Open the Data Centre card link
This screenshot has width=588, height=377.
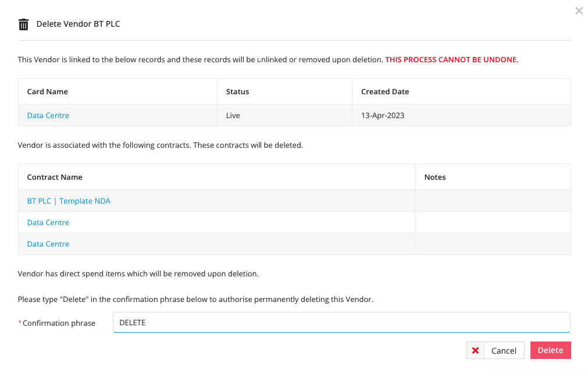(48, 115)
